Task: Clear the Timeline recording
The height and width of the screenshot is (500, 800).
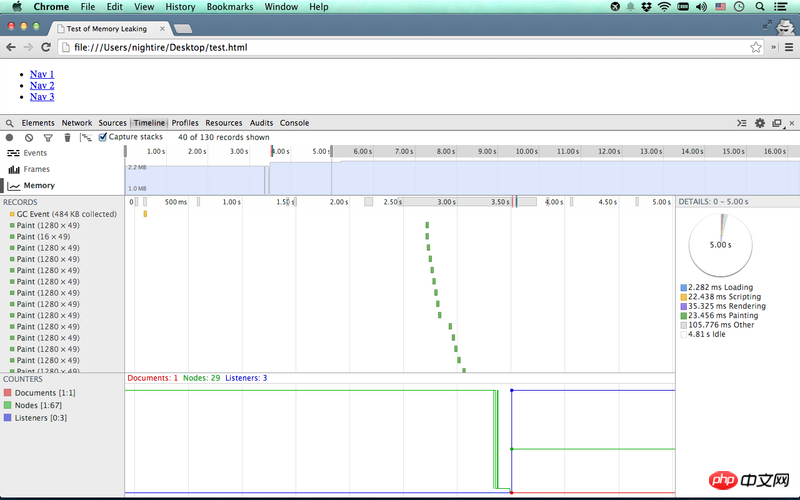Action: pos(29,137)
